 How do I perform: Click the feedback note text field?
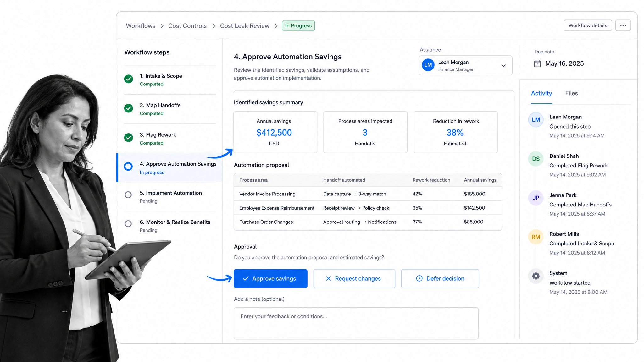coord(356,323)
